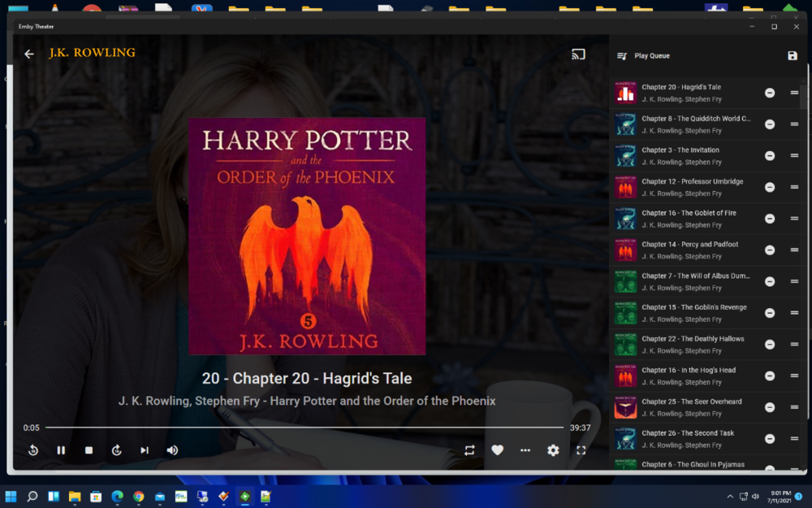The image size is (812, 508).
Task: Remove Chapter 20 - Hagrid's Tale from queue
Action: (x=770, y=93)
